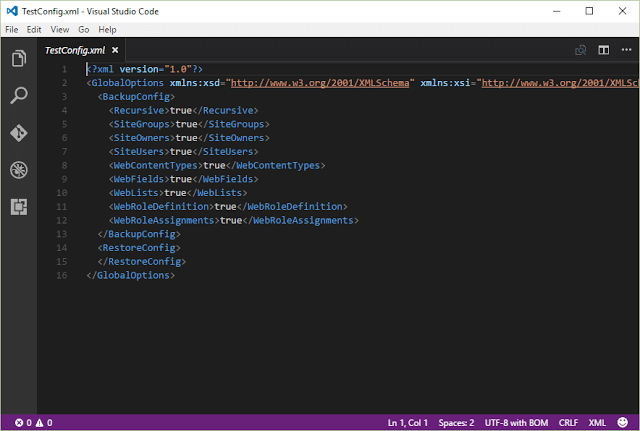Image resolution: width=640 pixels, height=431 pixels.
Task: Change language mode via XML indicator
Action: [x=597, y=423]
